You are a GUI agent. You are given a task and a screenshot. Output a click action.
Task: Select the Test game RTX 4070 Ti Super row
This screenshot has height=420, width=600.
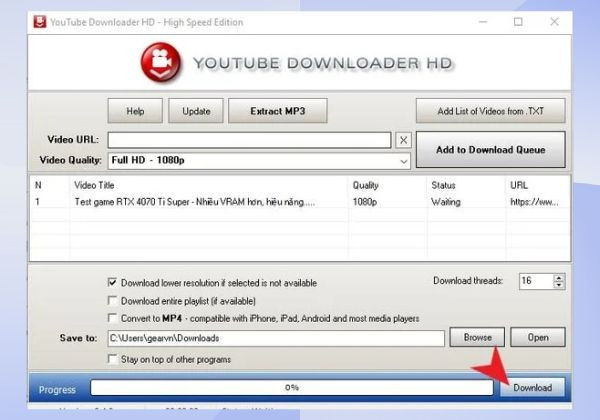[300, 202]
